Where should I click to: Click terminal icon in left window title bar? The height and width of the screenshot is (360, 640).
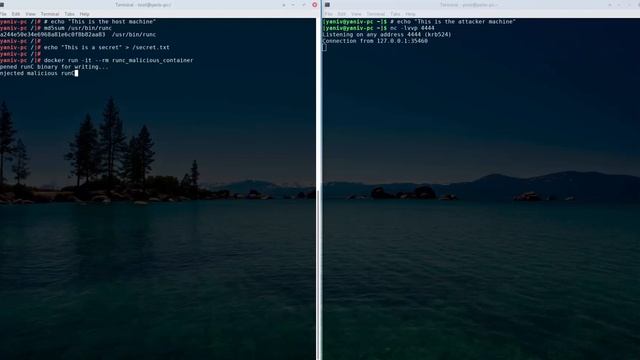pyautogui.click(x=2, y=5)
